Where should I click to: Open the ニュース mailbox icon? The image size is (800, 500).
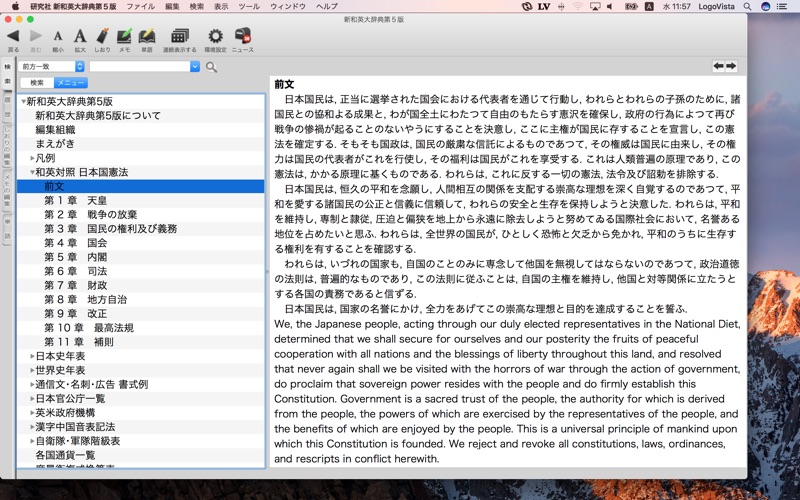(243, 36)
